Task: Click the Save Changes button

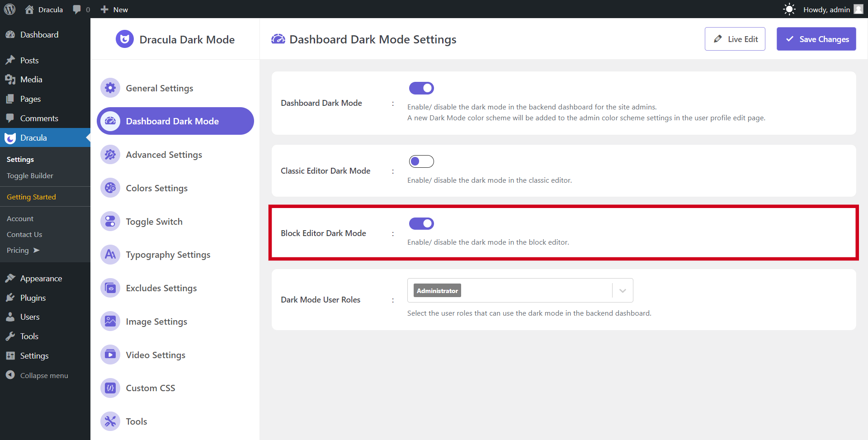Action: click(816, 39)
